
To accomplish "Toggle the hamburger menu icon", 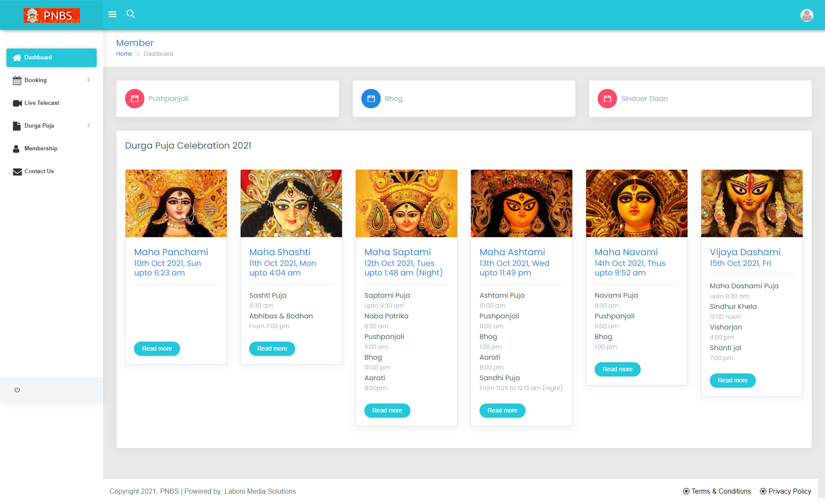I will coord(113,14).
